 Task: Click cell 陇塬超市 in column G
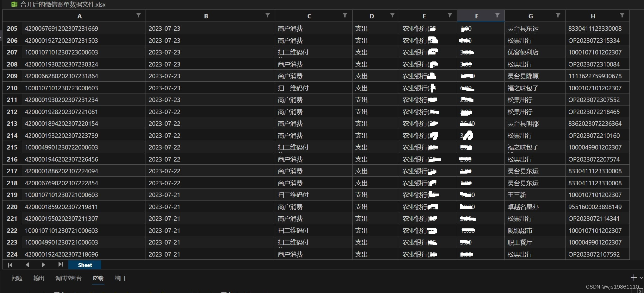[x=535, y=231]
